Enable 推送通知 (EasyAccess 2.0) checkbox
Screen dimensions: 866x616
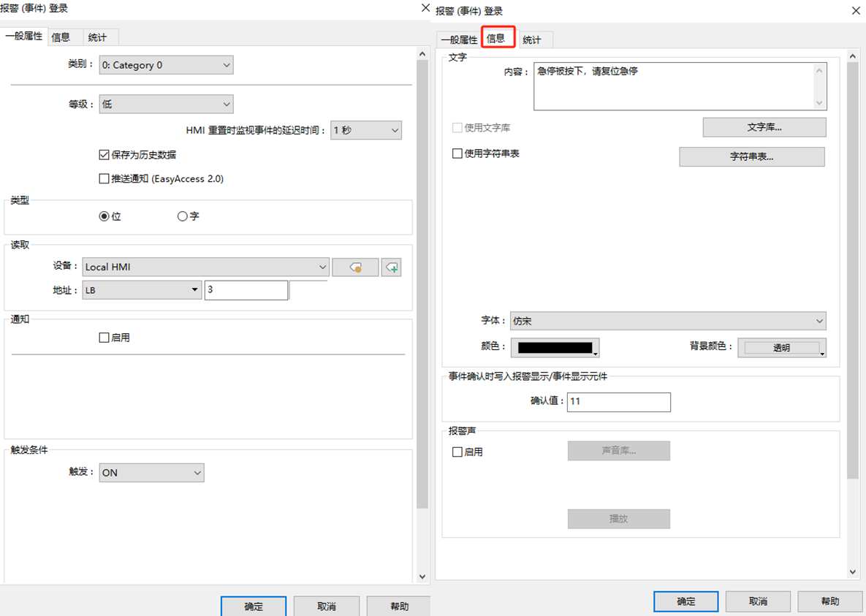point(104,178)
